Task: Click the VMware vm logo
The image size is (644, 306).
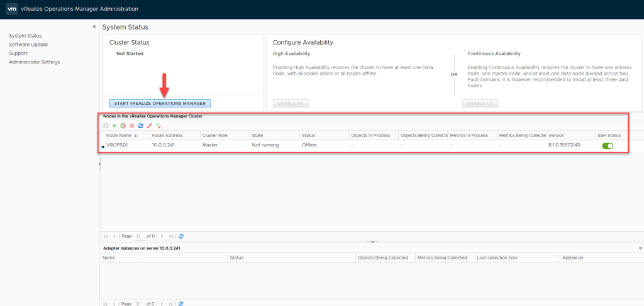Action: tap(11, 9)
